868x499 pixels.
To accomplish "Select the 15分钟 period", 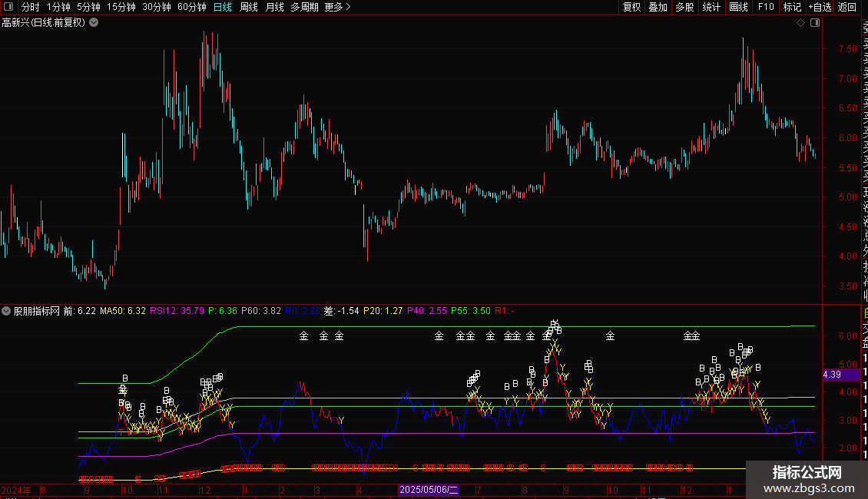I will [x=121, y=7].
